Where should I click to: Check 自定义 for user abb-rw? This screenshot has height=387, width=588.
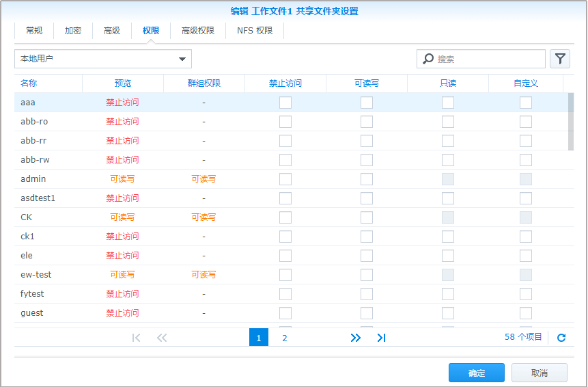click(526, 160)
